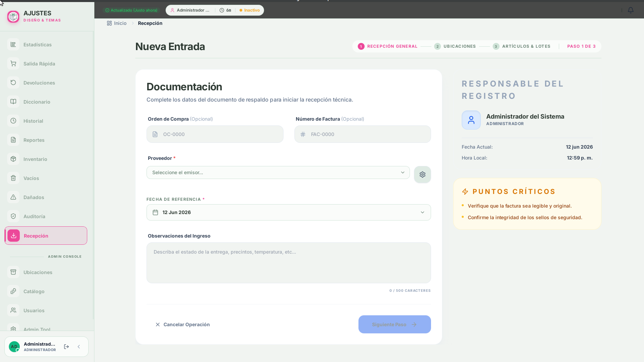Click the Inicio grid icon in breadcrumb
Viewport: 644px width, 362px height.
(x=109, y=23)
